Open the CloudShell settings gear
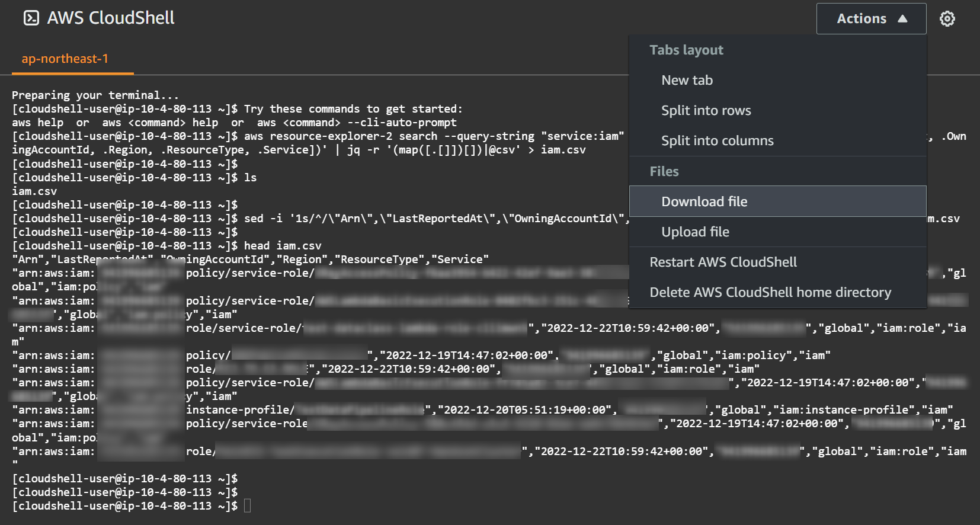Image resolution: width=980 pixels, height=525 pixels. [947, 18]
